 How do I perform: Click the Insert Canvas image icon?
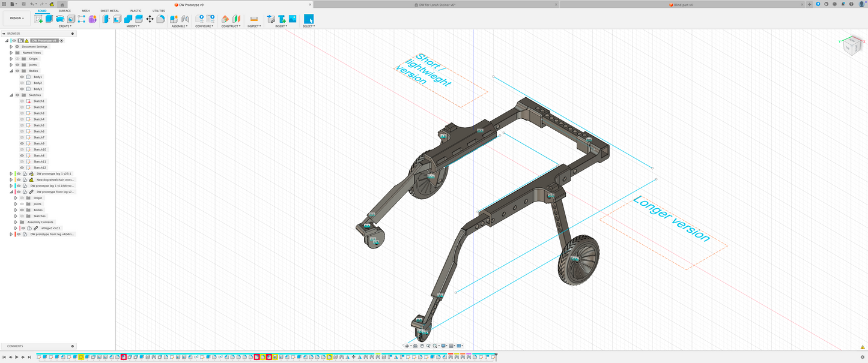coord(293,19)
